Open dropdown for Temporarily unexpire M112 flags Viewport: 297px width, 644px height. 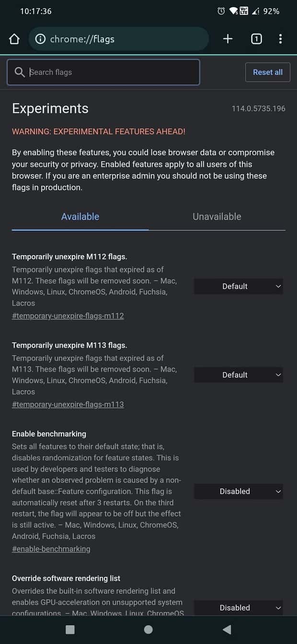(239, 286)
